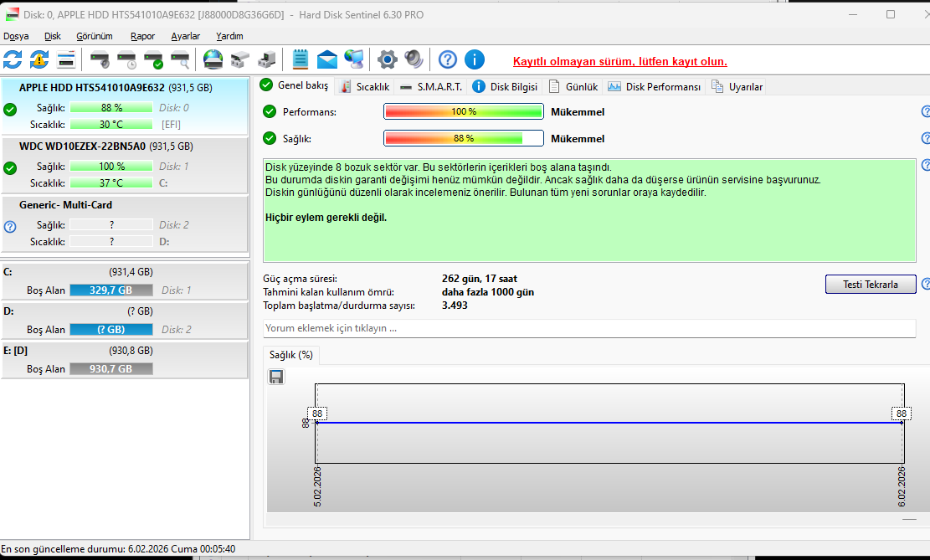Open the Rapor menu
The image size is (930, 560).
tap(142, 36)
